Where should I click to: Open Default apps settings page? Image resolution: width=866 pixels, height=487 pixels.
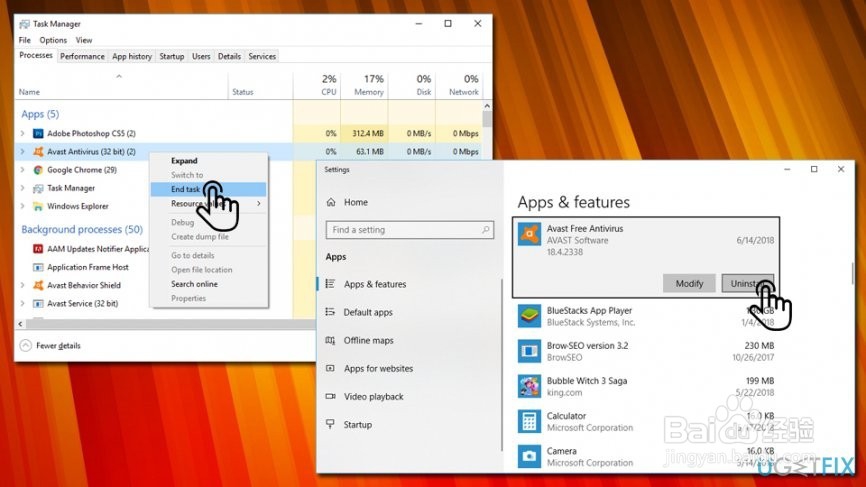[x=368, y=313]
